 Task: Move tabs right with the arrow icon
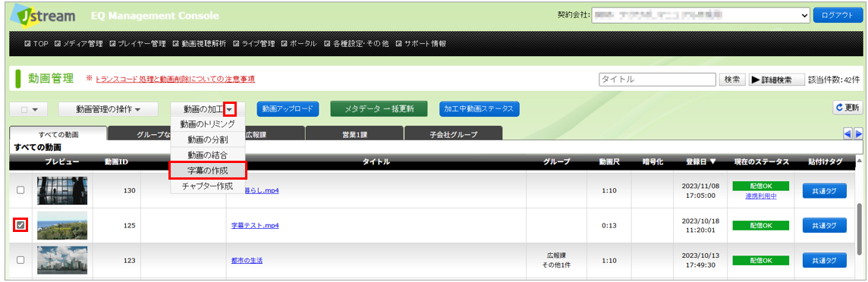click(x=858, y=133)
